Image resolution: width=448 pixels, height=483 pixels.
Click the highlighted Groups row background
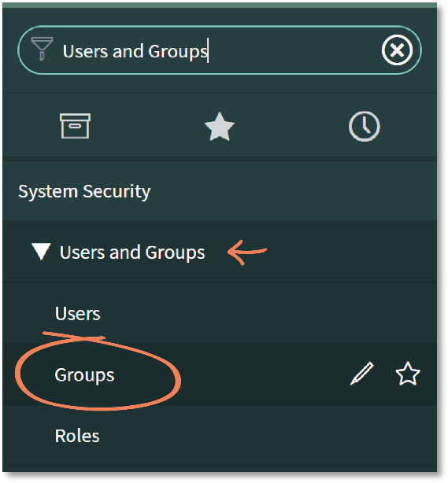220,374
